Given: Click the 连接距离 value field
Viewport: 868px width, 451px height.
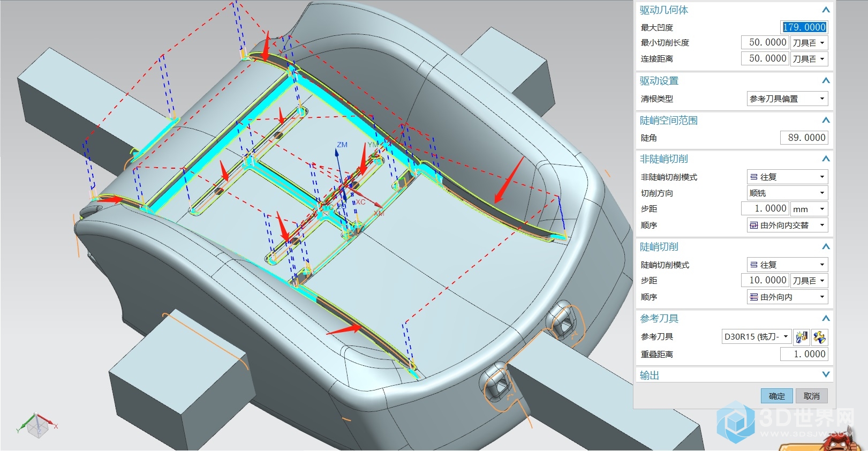Looking at the screenshot, I should (765, 59).
